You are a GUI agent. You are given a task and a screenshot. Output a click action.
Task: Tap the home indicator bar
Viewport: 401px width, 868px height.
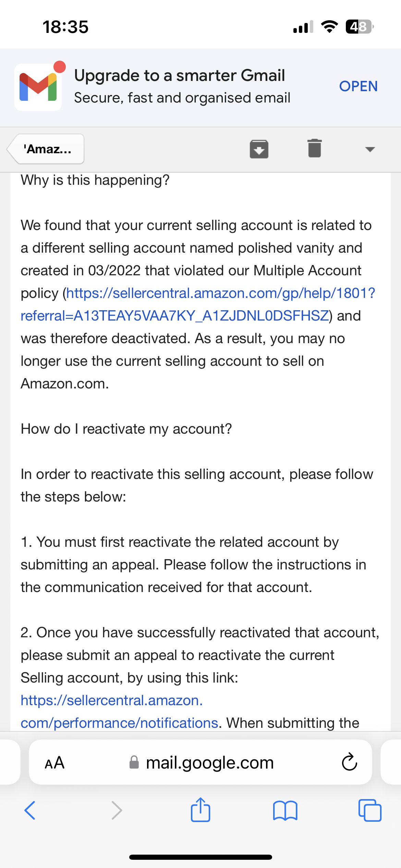click(x=200, y=857)
